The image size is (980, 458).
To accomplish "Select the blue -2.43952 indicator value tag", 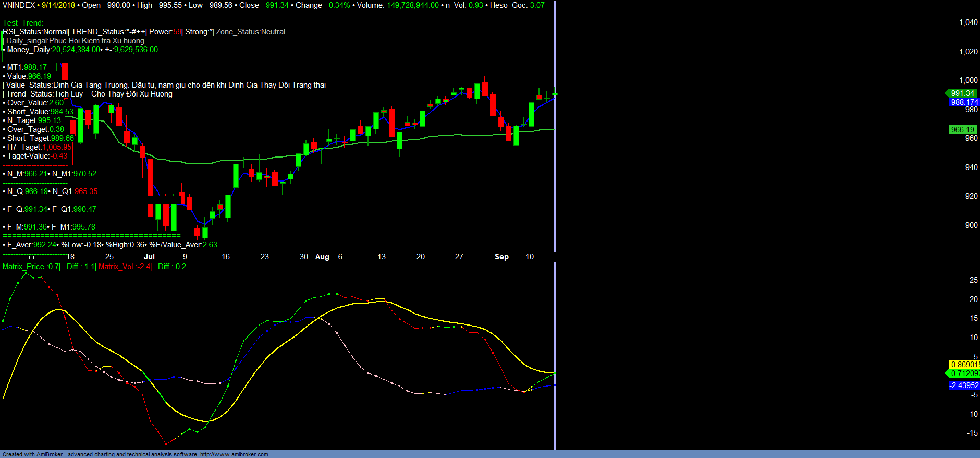I will [x=964, y=385].
